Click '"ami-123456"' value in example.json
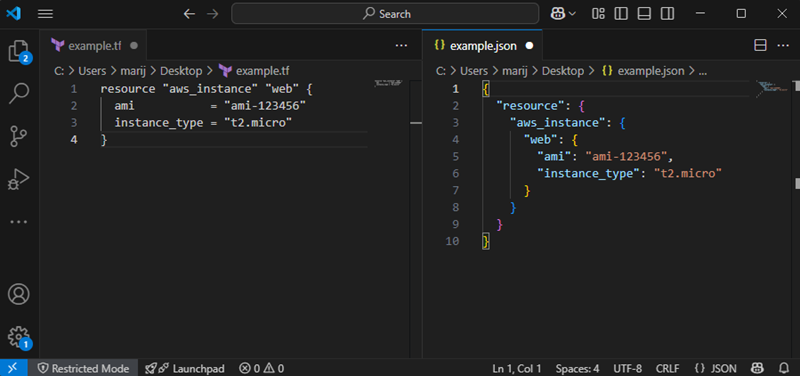The height and width of the screenshot is (376, 800). point(626,156)
